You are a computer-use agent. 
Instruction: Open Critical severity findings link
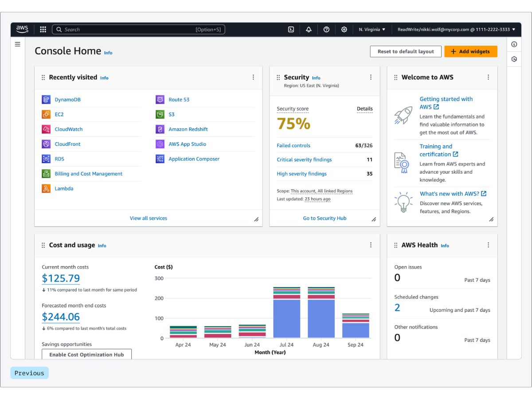click(x=304, y=160)
